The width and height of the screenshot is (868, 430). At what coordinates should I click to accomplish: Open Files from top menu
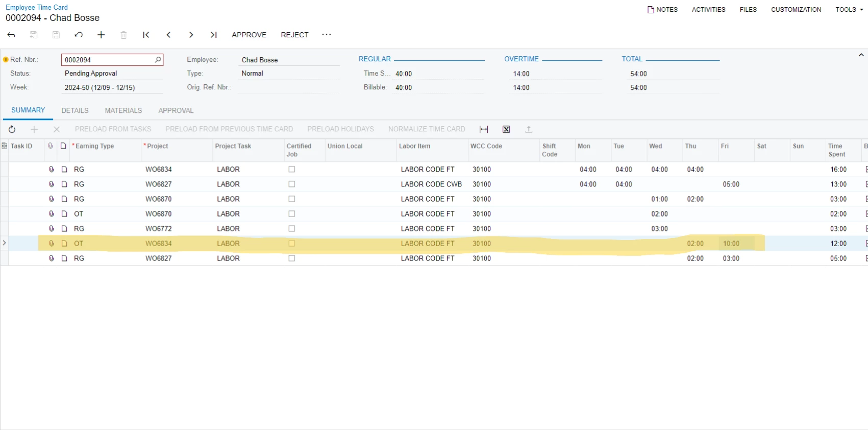tap(748, 9)
